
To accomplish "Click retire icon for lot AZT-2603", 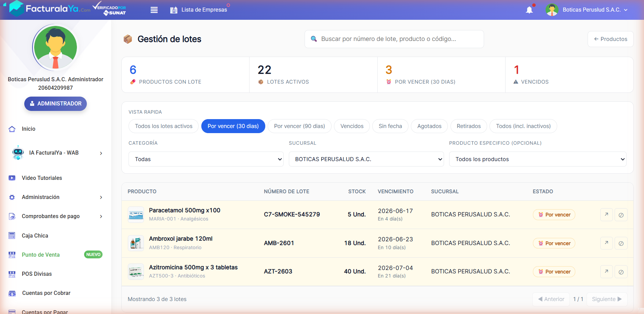I will click(x=621, y=272).
